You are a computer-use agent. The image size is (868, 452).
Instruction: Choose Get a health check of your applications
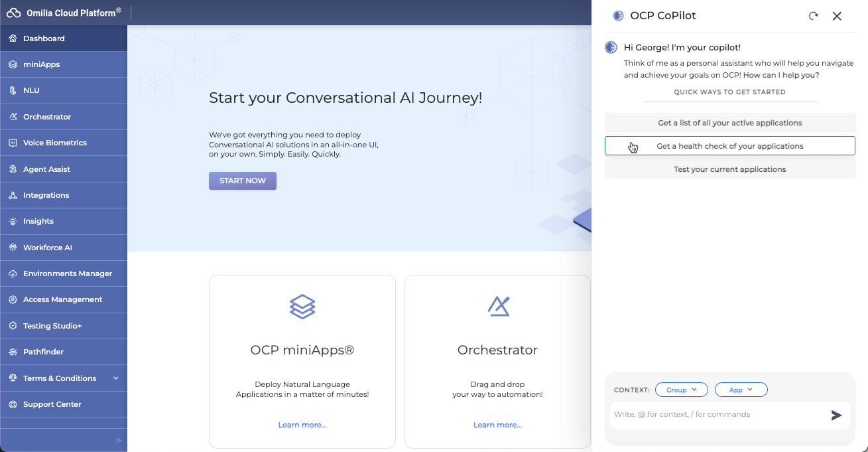point(729,146)
